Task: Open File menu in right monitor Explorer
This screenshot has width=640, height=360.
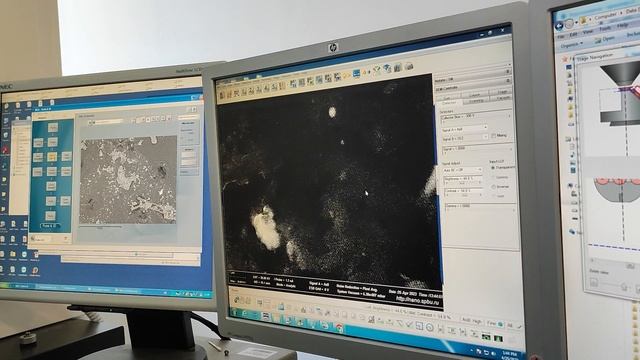Action: (x=562, y=36)
